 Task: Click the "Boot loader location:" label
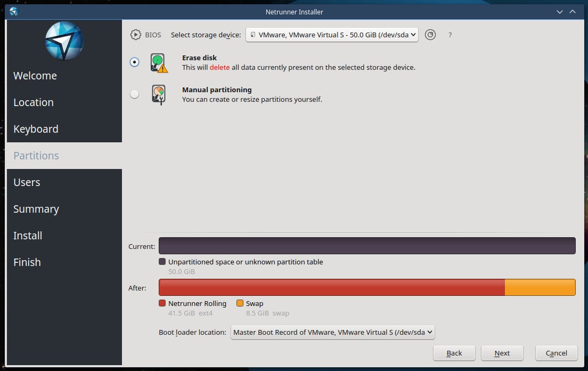click(192, 333)
